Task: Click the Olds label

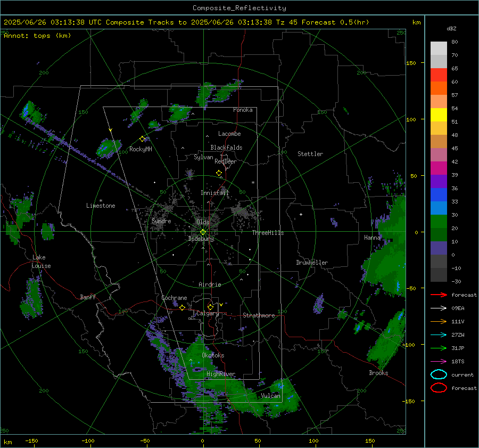Action: tap(203, 222)
